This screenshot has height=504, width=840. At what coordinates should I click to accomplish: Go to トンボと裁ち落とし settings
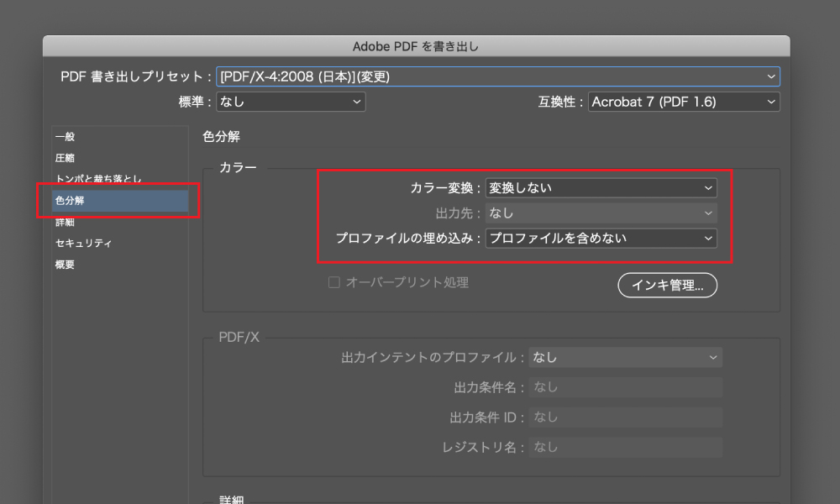(x=98, y=180)
